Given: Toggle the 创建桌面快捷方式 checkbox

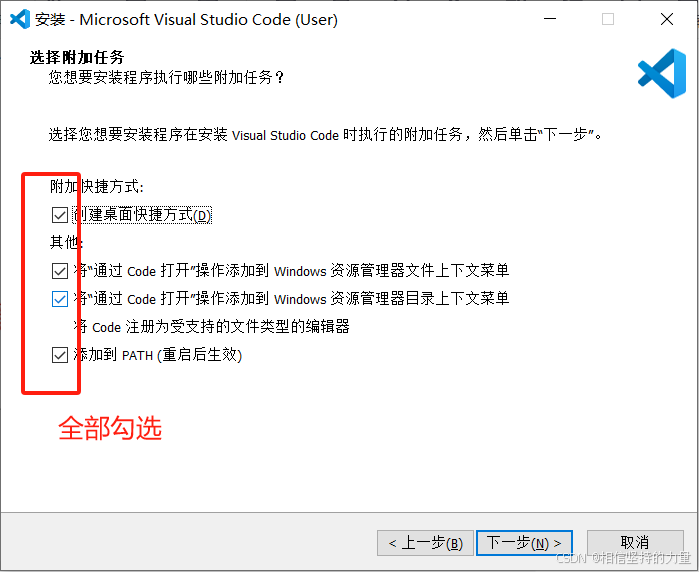Looking at the screenshot, I should [x=60, y=215].
